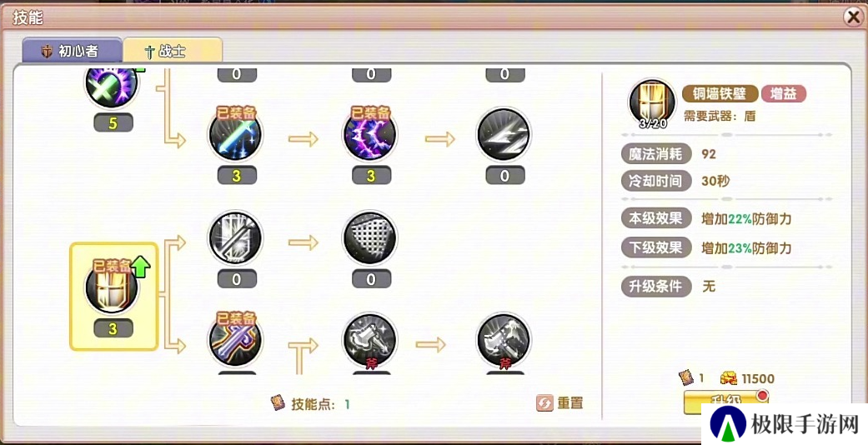The image size is (868, 445).
Task: Select the highlighted golden shield skill
Action: click(x=113, y=296)
